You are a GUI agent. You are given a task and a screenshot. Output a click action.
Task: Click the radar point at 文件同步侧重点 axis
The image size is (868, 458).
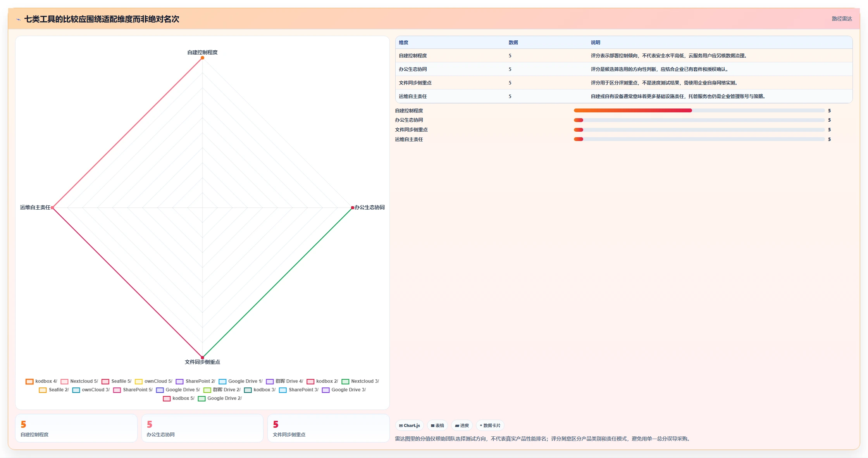tap(202, 358)
